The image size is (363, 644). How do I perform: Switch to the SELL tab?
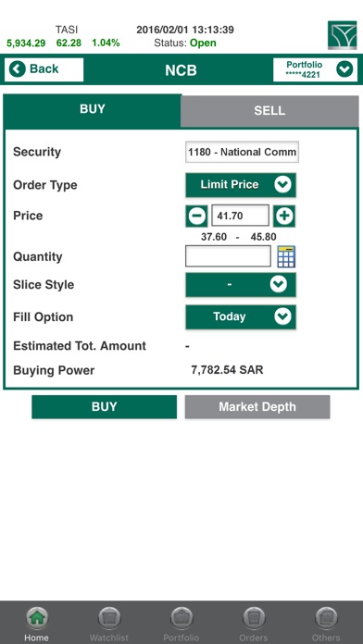tap(269, 111)
